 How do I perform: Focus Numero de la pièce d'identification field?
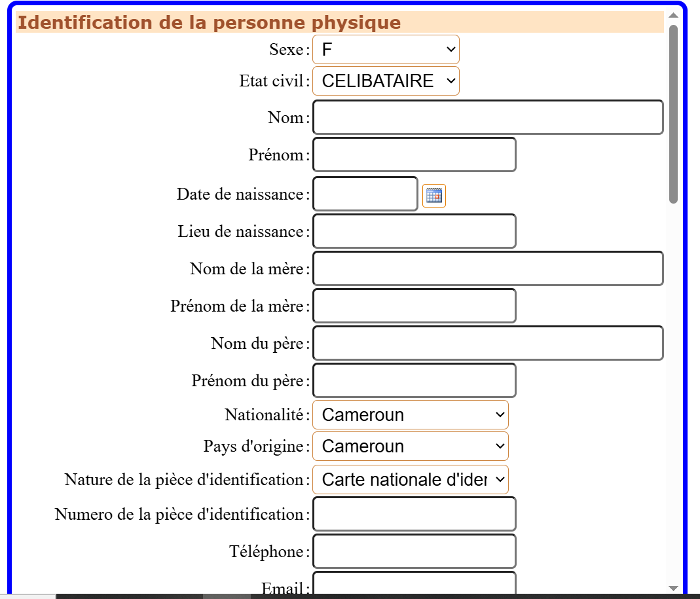(x=414, y=514)
